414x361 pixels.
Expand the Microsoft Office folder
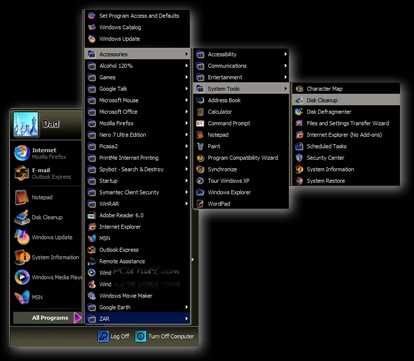point(138,112)
